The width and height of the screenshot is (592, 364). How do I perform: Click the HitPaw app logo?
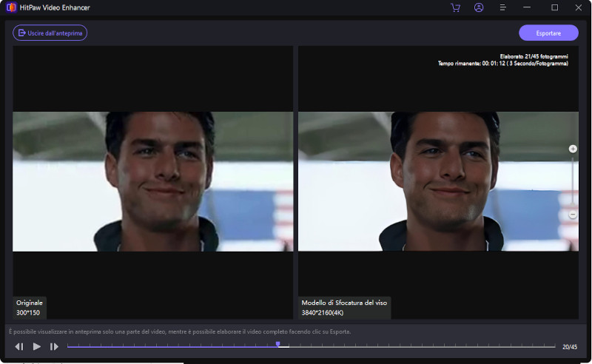tap(11, 7)
